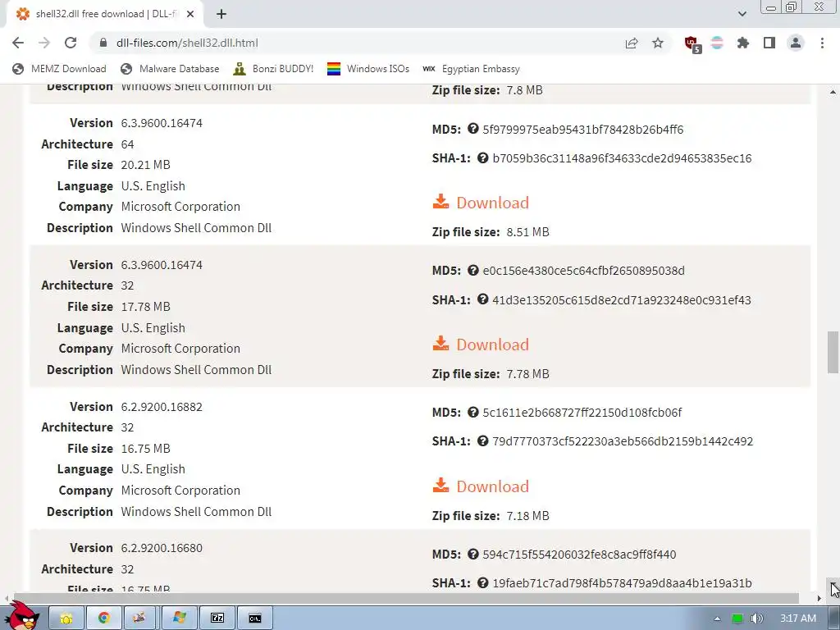Open the tab search chevron

click(742, 14)
